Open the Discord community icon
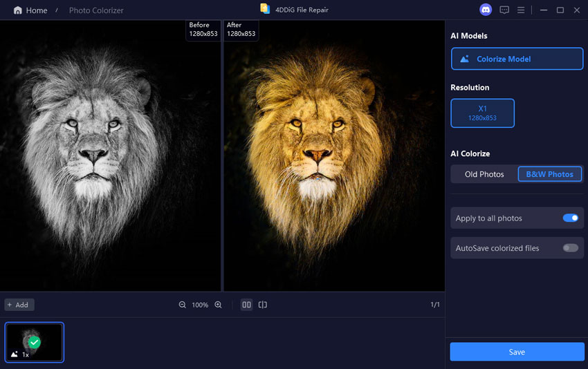The width and height of the screenshot is (588, 369). [486, 10]
